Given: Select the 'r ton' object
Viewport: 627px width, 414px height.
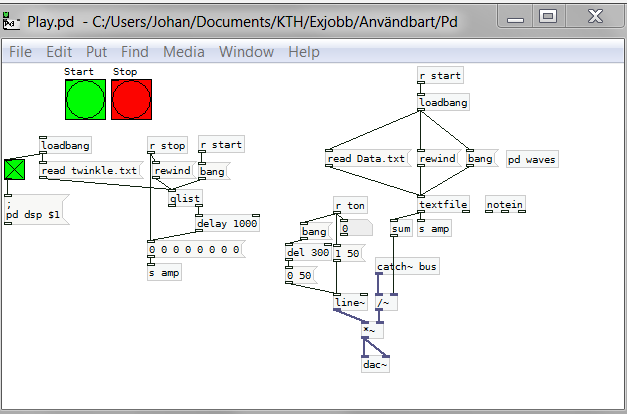Looking at the screenshot, I should coord(350,205).
